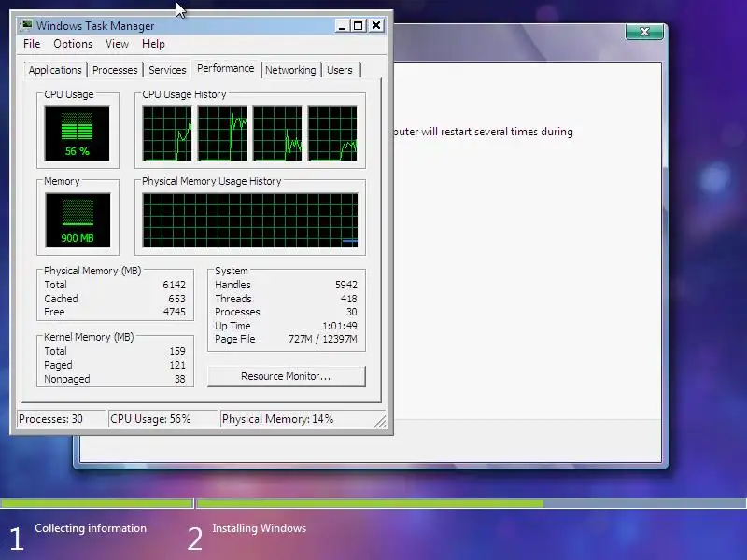Click the CPU Usage 56 % gauge
This screenshot has width=747, height=560.
click(x=78, y=133)
